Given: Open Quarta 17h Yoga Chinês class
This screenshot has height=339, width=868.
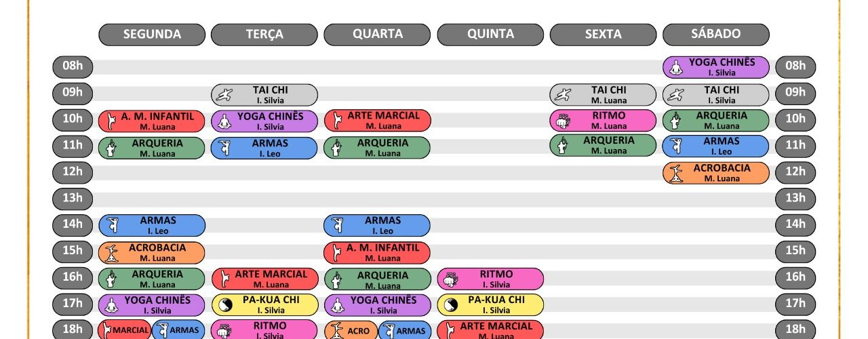Looking at the screenshot, I should (x=377, y=305).
